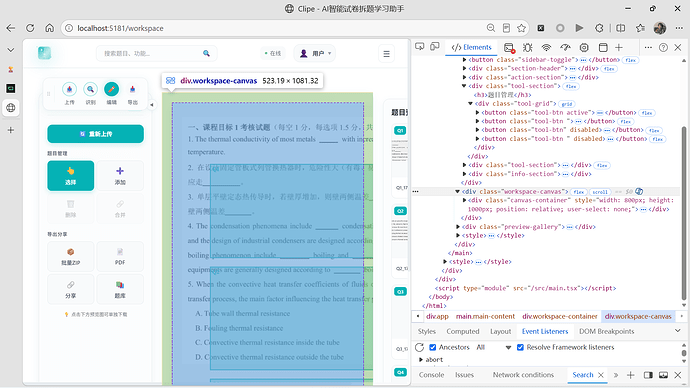Expand the abort event listener
This screenshot has height=388, width=690.
pos(421,359)
